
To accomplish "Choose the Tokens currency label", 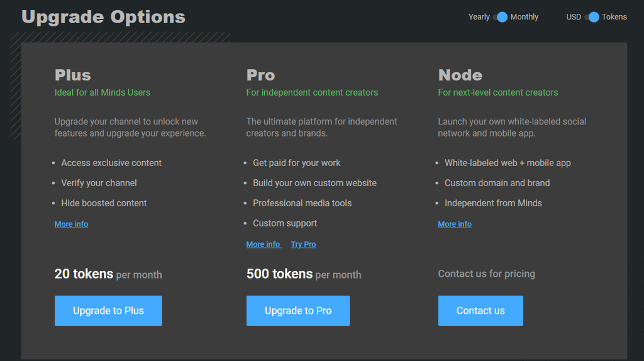I will (x=614, y=17).
